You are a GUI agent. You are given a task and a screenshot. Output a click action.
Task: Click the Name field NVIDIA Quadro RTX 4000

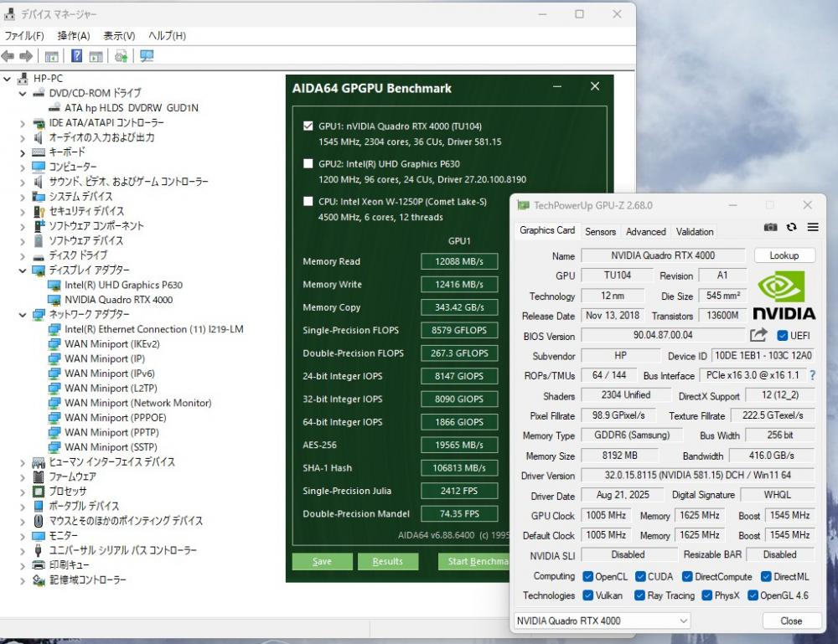click(663, 255)
